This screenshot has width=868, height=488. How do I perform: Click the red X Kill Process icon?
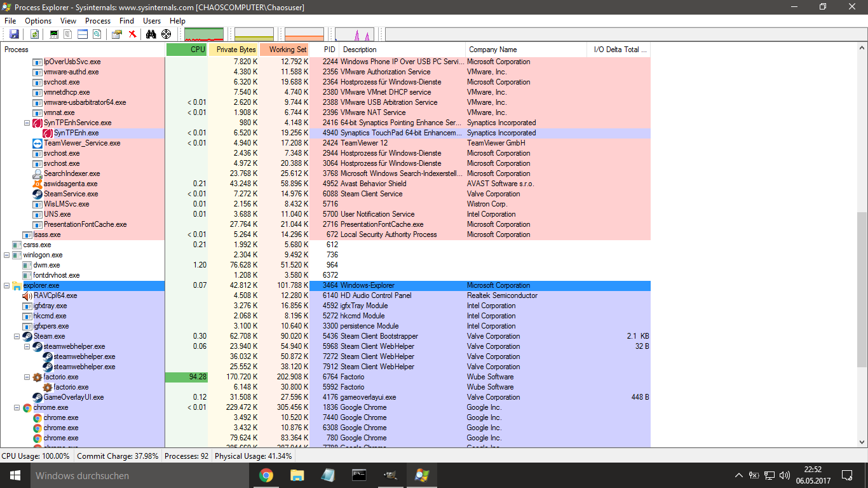click(x=132, y=34)
